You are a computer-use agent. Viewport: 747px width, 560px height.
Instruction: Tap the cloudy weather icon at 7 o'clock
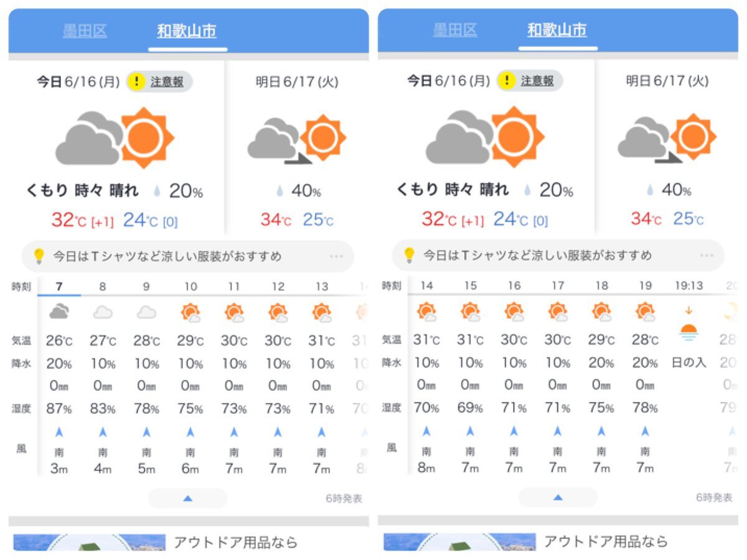pyautogui.click(x=59, y=312)
